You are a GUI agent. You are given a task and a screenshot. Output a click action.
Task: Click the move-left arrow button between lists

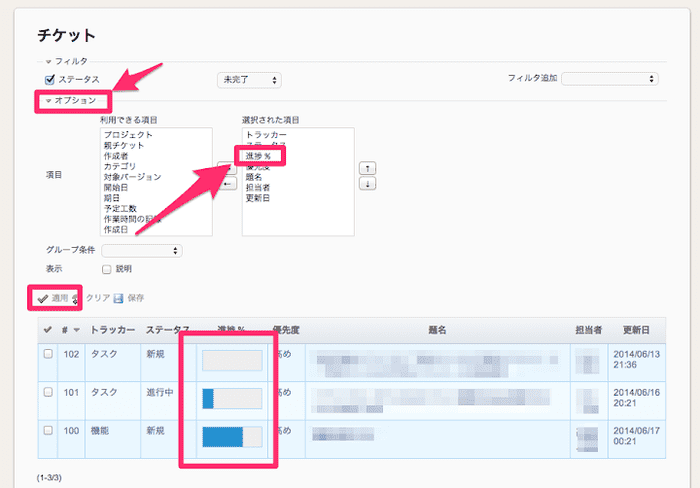(227, 183)
